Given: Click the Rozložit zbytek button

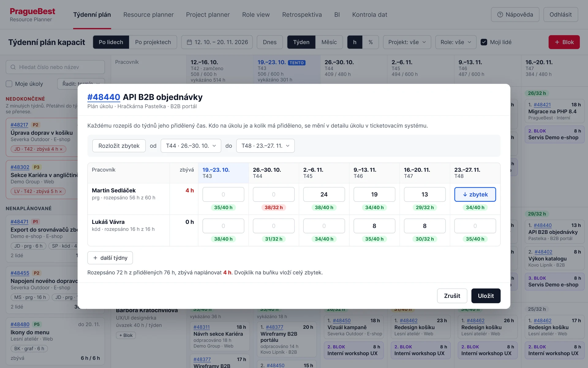Looking at the screenshot, I should point(119,146).
